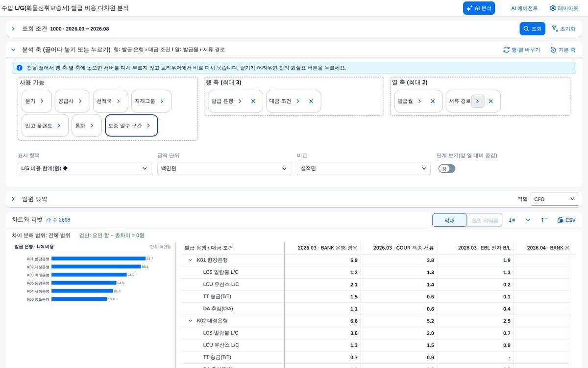Viewport: 588px width, 368px height.
Task: Click the arrow on 발급월 chip
Action: tap(419, 101)
